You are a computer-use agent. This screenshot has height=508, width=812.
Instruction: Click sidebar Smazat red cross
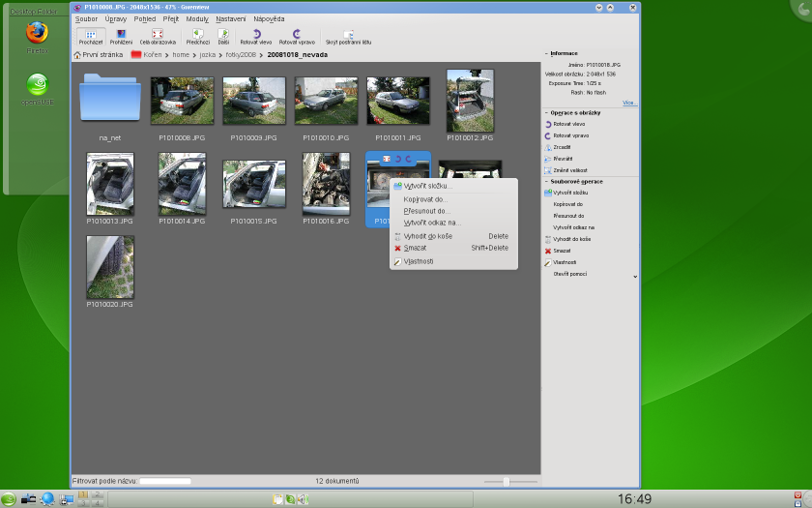(x=548, y=251)
